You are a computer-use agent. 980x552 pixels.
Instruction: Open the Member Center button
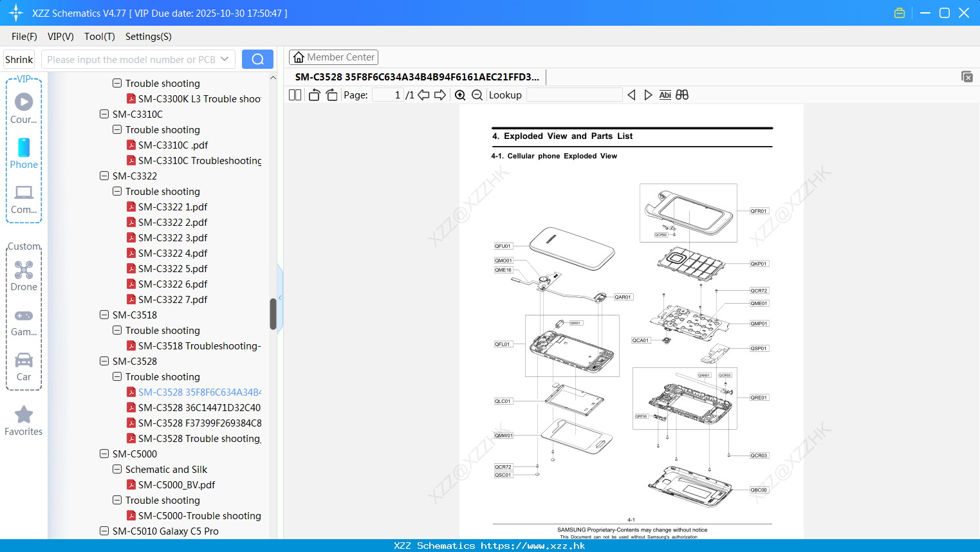[333, 57]
